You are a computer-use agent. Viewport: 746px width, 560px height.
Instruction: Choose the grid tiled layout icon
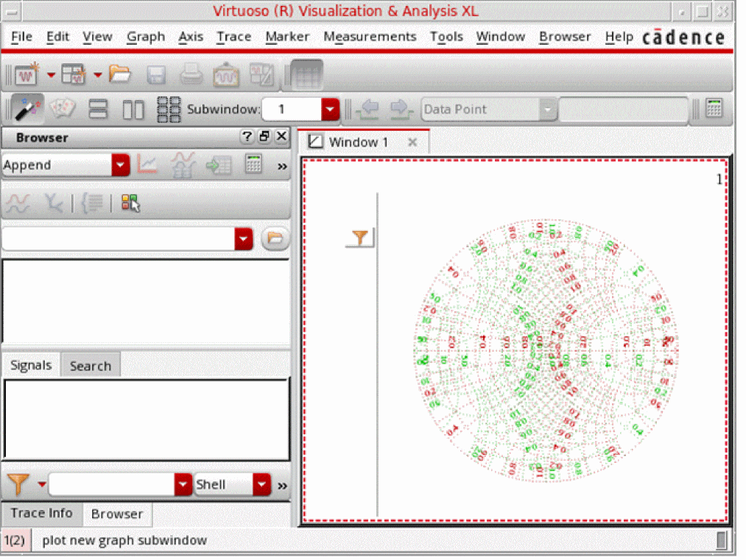coord(169,110)
